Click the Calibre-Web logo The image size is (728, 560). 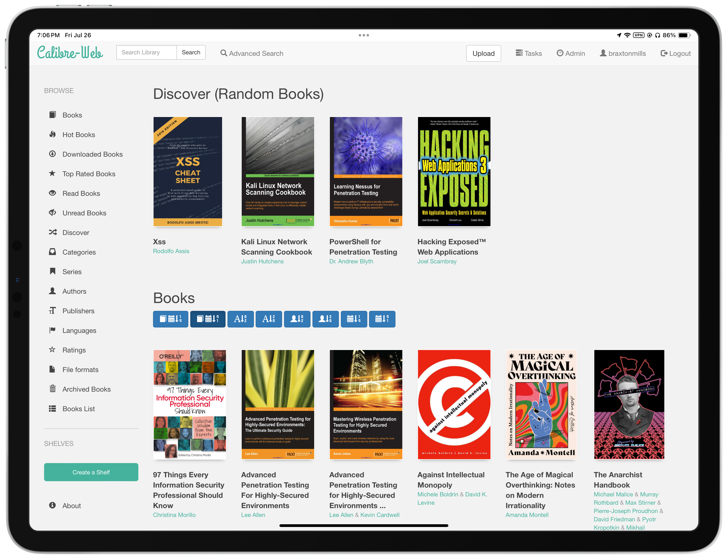click(70, 52)
